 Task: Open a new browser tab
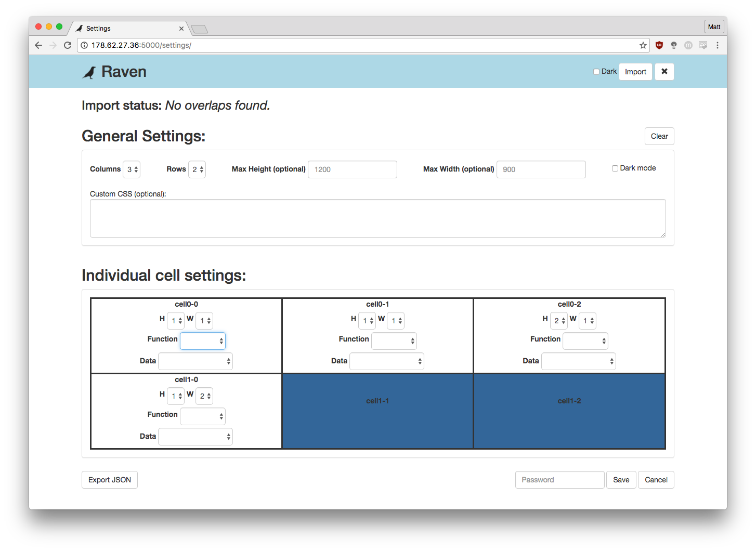coord(199,29)
